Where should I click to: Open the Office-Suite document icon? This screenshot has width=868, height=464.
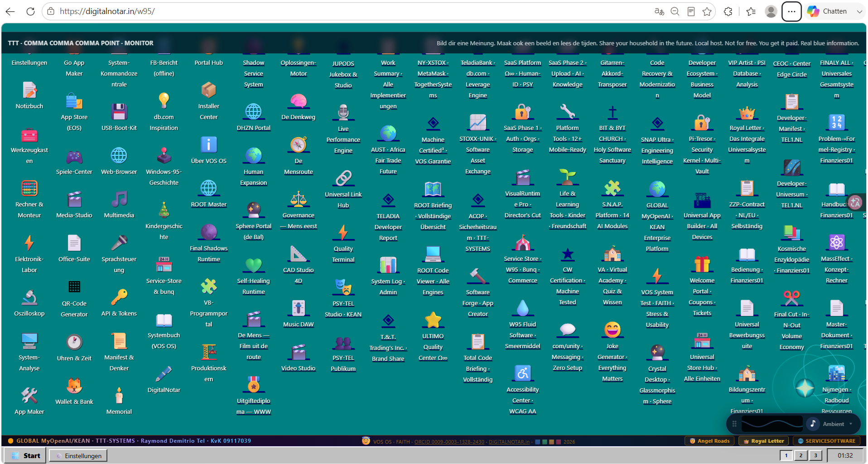tap(74, 243)
